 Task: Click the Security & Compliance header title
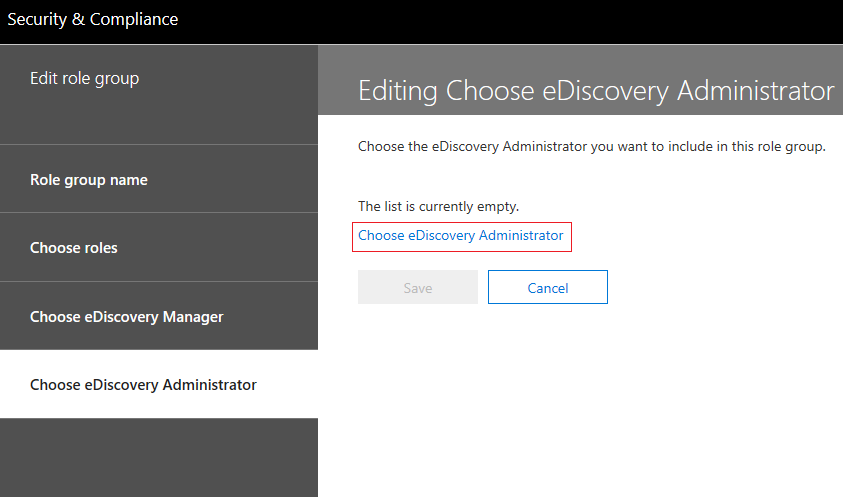92,19
